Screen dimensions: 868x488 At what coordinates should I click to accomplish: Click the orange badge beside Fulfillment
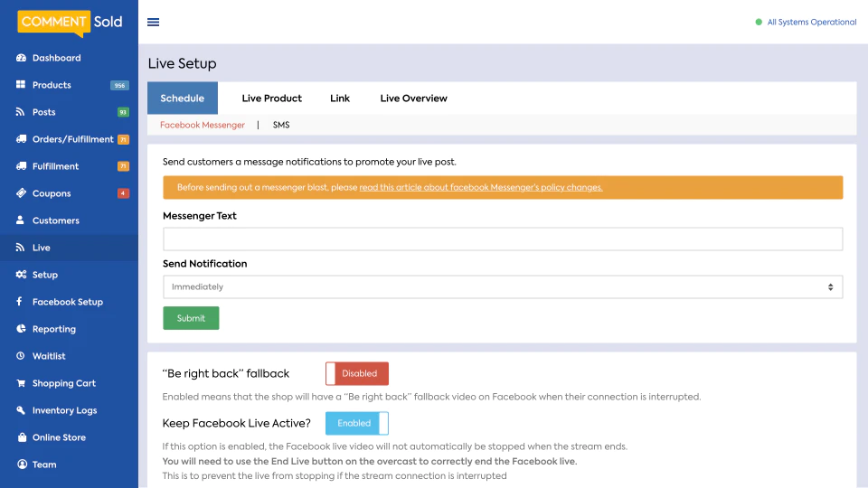point(123,166)
